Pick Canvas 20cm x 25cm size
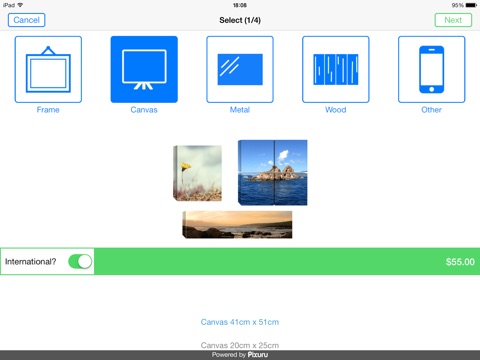The image size is (480, 360). click(x=240, y=345)
